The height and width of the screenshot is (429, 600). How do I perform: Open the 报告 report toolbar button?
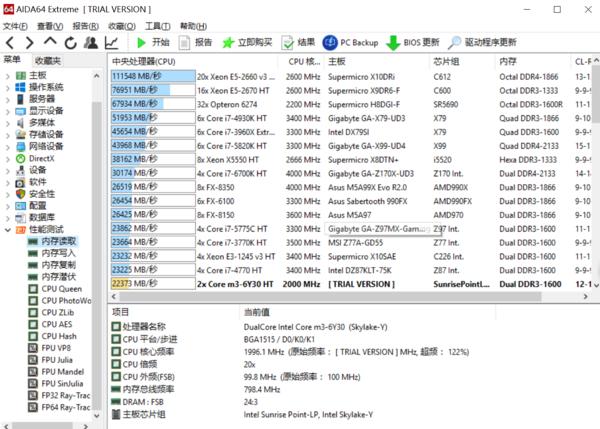(196, 42)
